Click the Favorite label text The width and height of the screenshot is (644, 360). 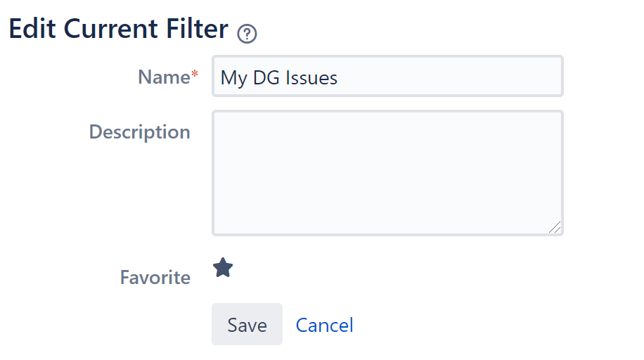point(155,278)
